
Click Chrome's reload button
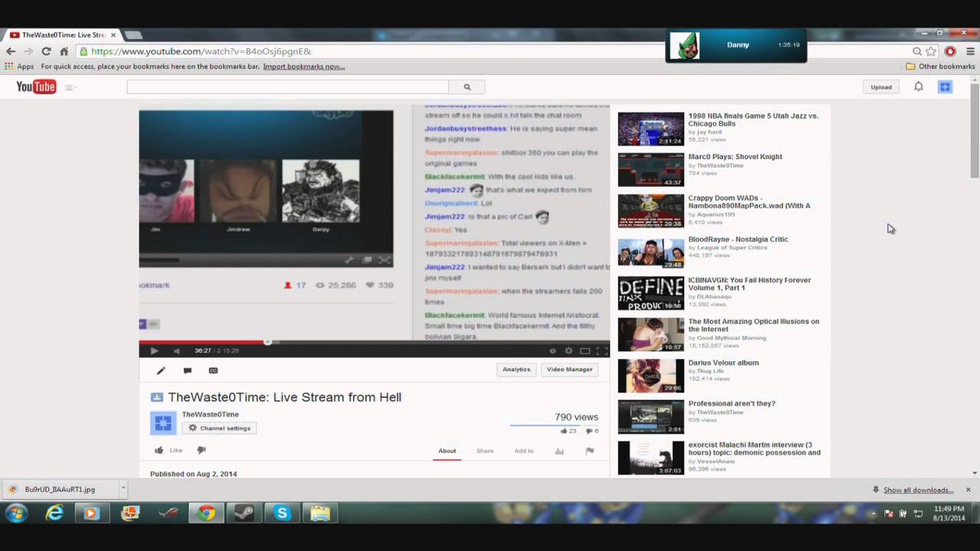tap(46, 51)
